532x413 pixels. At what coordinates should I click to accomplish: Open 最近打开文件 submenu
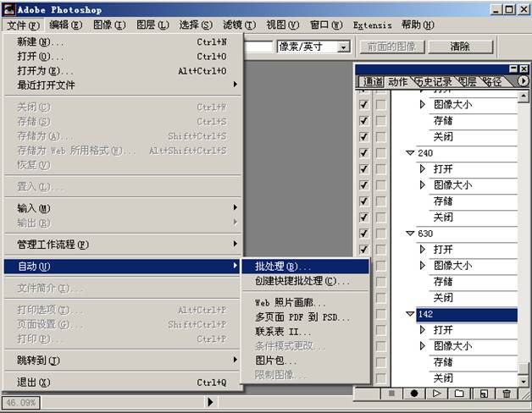click(x=123, y=85)
